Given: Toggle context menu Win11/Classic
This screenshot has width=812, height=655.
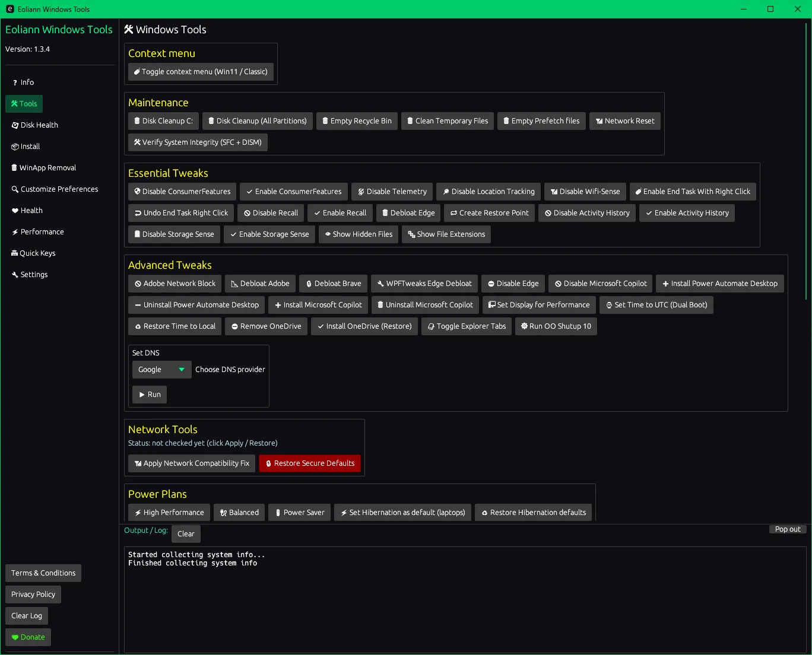Looking at the screenshot, I should click(201, 72).
